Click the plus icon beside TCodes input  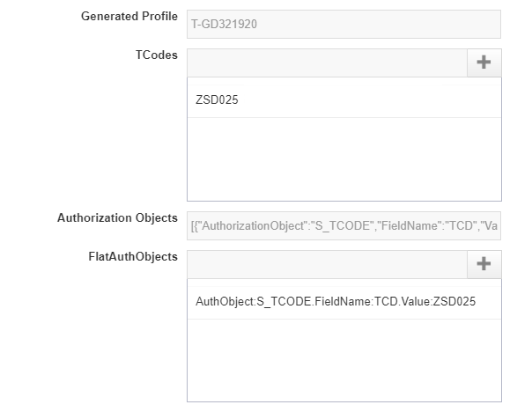(x=484, y=63)
